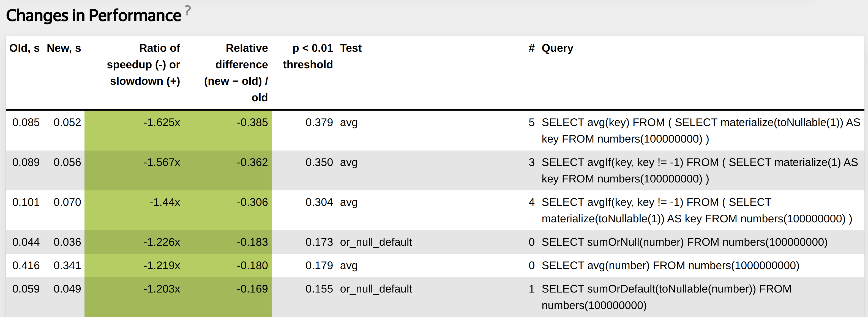Viewport: 868px width, 317px height.
Task: Click the -1.44x speedup ratio cell
Action: [165, 202]
